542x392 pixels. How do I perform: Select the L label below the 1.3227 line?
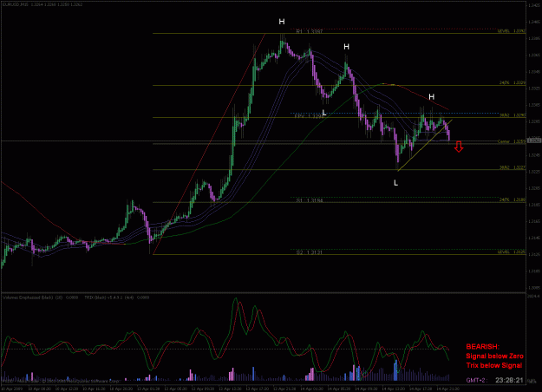(395, 183)
